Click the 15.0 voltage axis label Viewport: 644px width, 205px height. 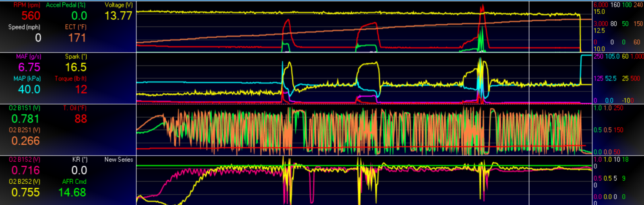point(599,12)
